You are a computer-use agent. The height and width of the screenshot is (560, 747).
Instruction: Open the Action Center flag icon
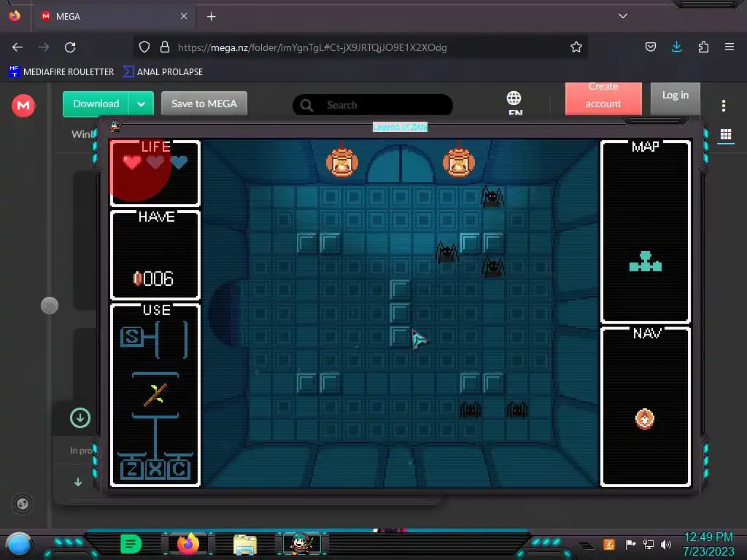(630, 544)
